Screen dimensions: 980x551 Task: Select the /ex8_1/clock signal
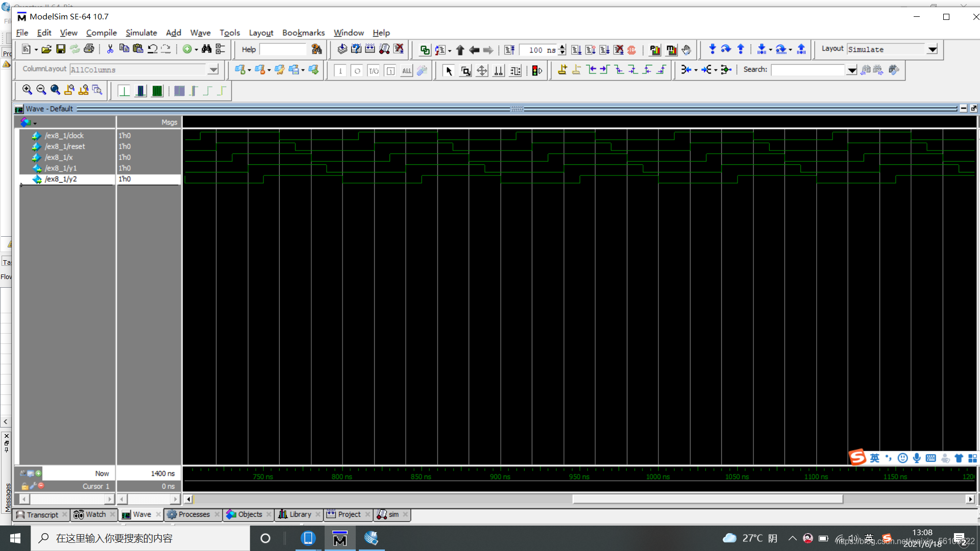click(65, 135)
